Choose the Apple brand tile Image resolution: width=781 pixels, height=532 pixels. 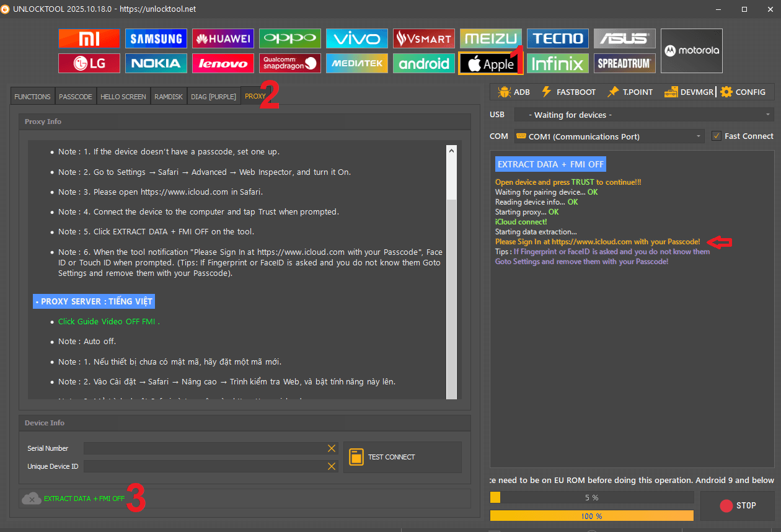click(491, 64)
